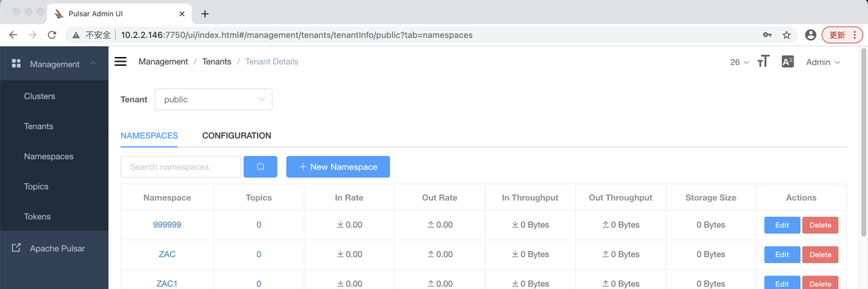Open the browser profile account icon
This screenshot has width=868, height=289.
(x=810, y=35)
